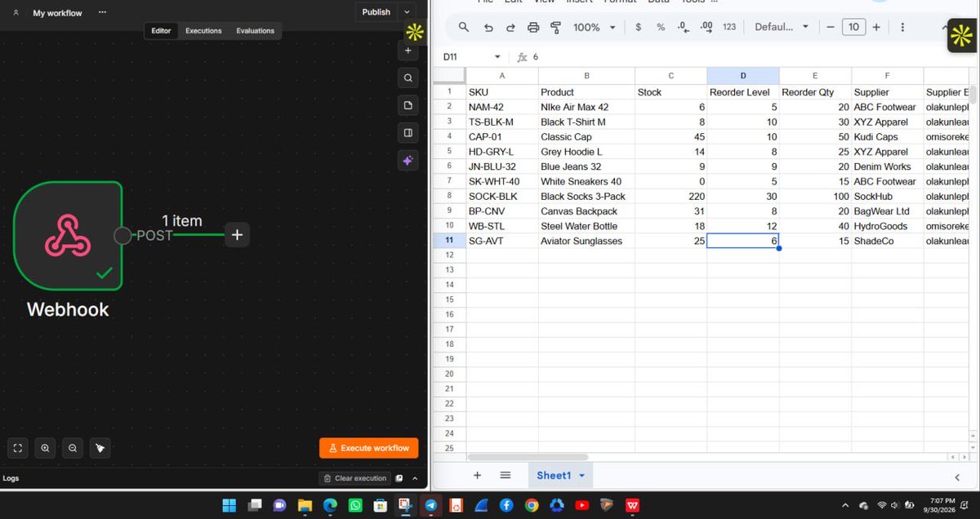Redo the last action in Sheets

coord(510,27)
